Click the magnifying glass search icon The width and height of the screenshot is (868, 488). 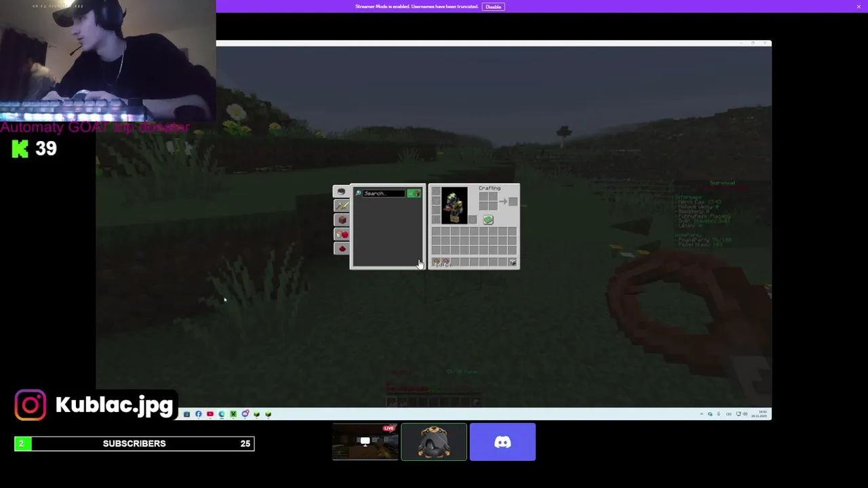pos(358,193)
